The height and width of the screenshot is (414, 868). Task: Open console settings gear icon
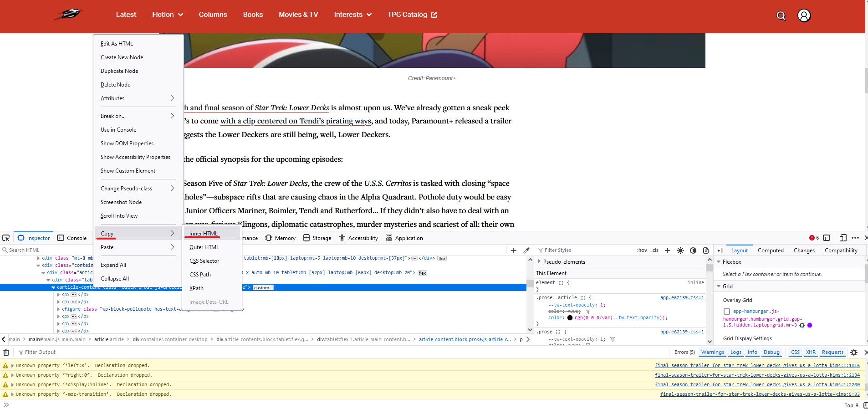click(x=854, y=352)
